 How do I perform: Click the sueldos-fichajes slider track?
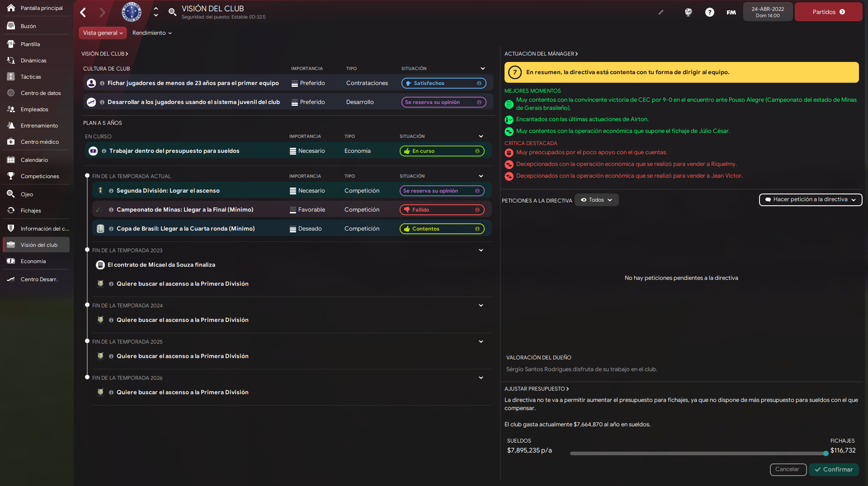[x=698, y=453]
